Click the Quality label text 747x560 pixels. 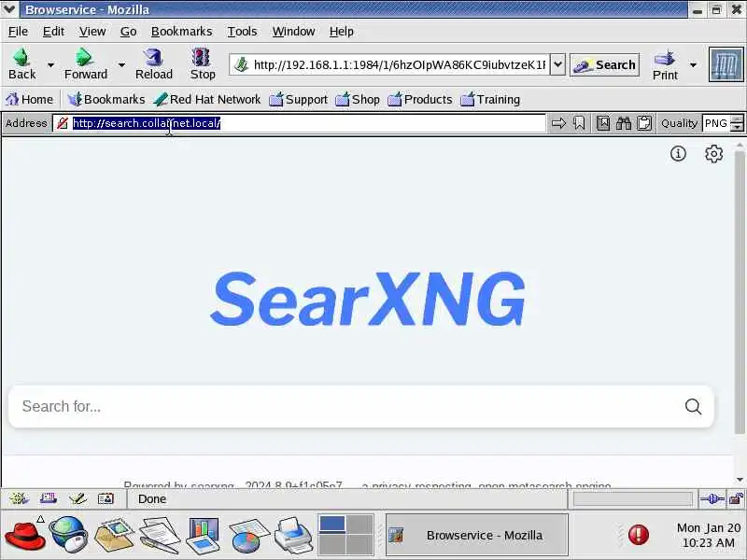coord(679,123)
